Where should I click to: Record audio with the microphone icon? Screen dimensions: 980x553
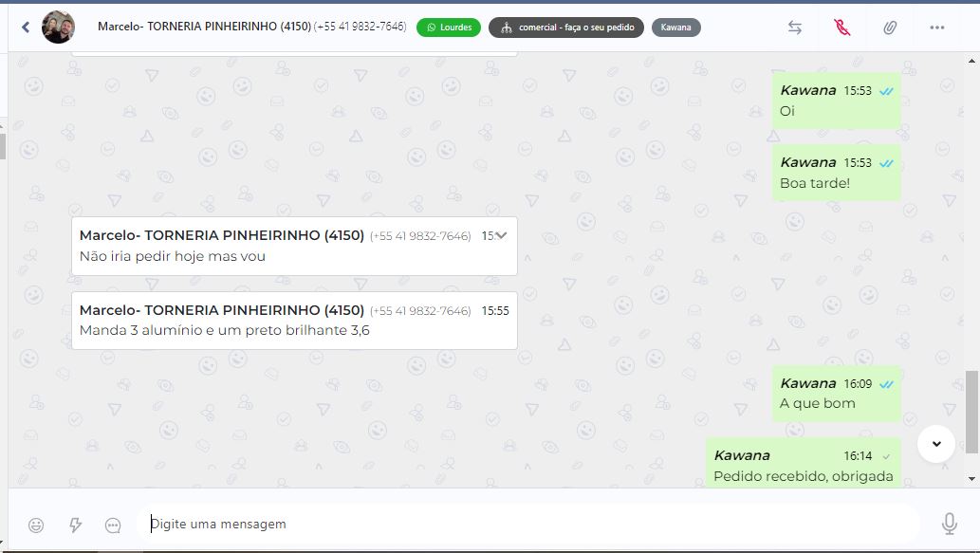(950, 524)
